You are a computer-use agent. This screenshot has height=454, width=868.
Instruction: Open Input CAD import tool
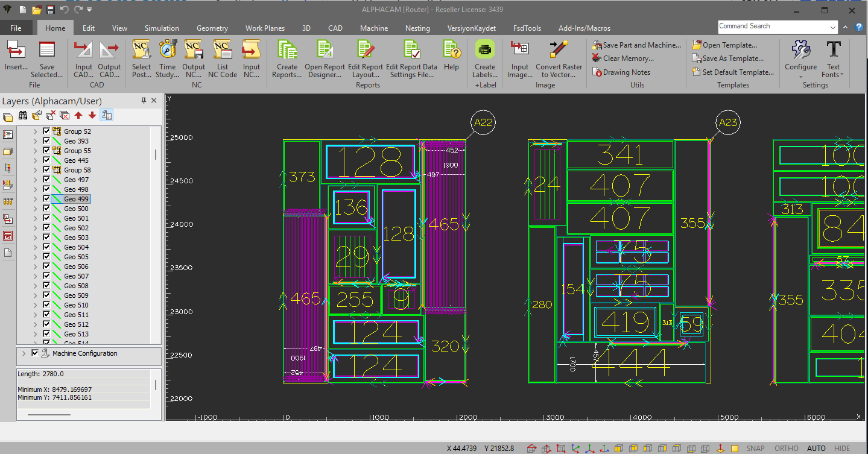tap(84, 51)
